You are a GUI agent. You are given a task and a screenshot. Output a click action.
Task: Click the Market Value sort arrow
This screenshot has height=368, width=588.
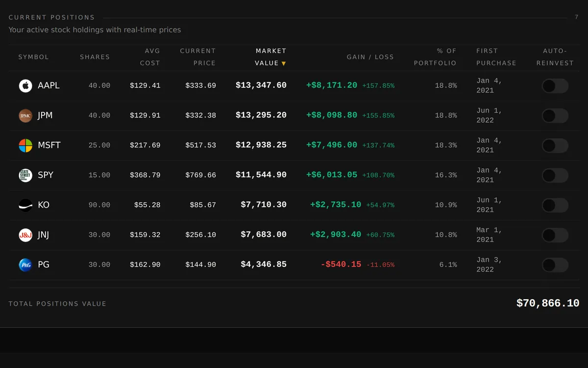click(x=284, y=63)
